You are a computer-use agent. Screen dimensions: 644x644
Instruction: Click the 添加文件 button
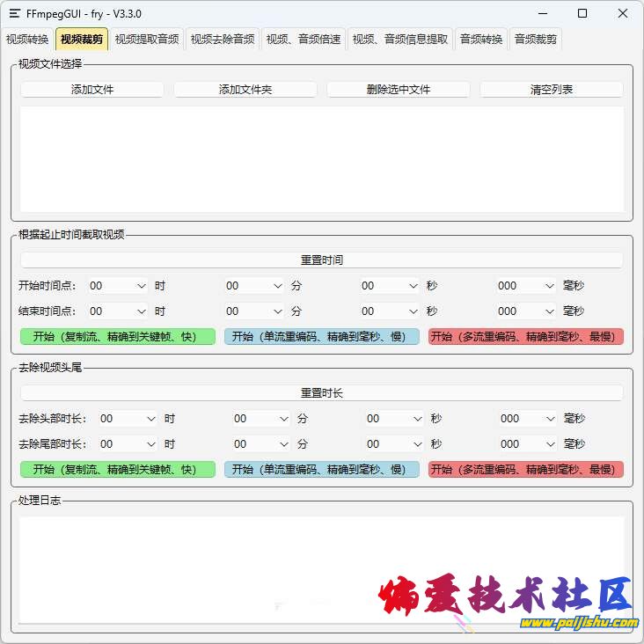pyautogui.click(x=92, y=90)
